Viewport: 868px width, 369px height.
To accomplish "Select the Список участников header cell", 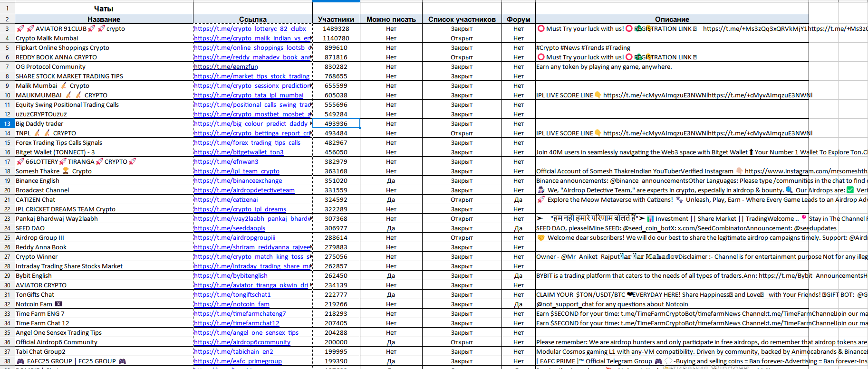I will tap(462, 19).
